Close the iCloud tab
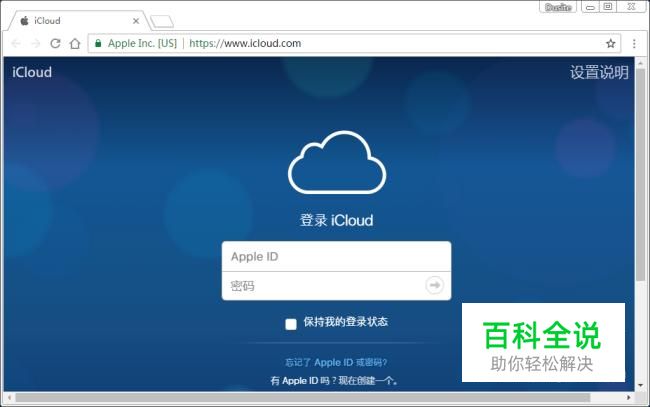The height and width of the screenshot is (407, 650). (x=136, y=21)
